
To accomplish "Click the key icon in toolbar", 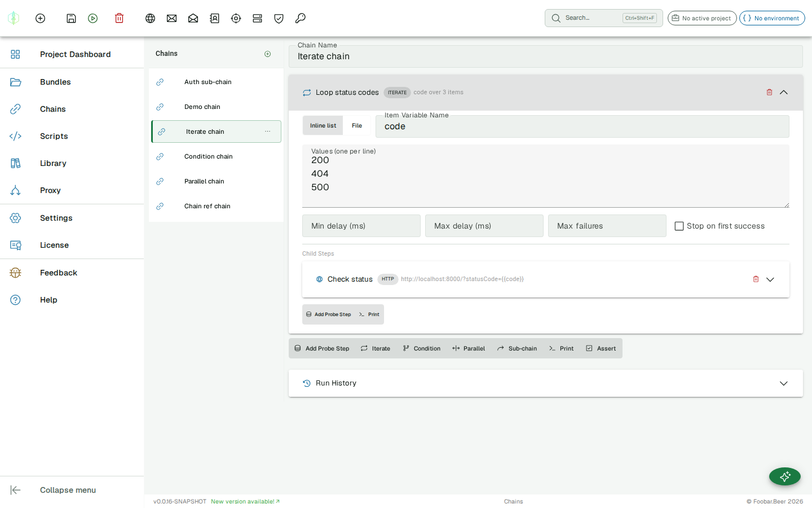I will click(x=300, y=18).
